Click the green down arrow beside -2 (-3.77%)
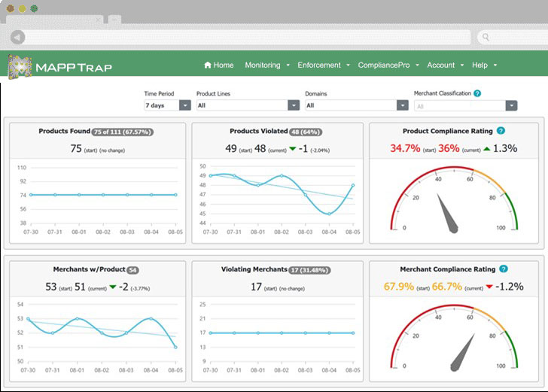 (113, 287)
